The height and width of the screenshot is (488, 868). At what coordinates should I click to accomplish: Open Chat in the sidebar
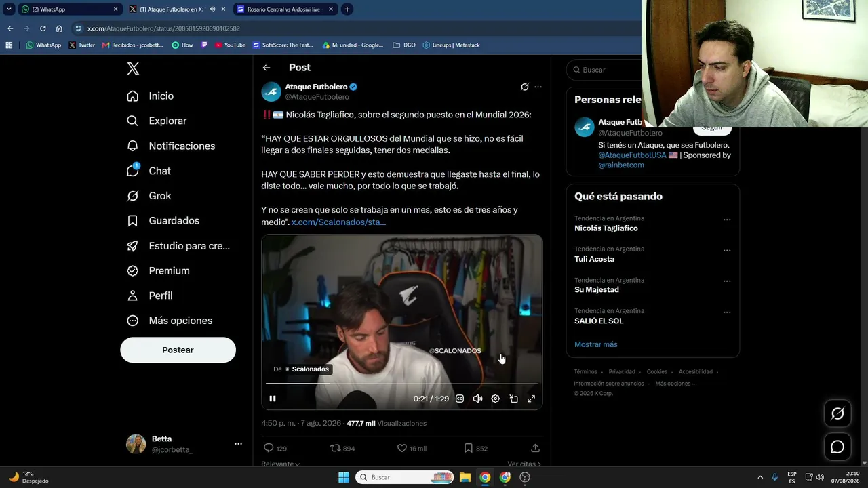point(149,171)
